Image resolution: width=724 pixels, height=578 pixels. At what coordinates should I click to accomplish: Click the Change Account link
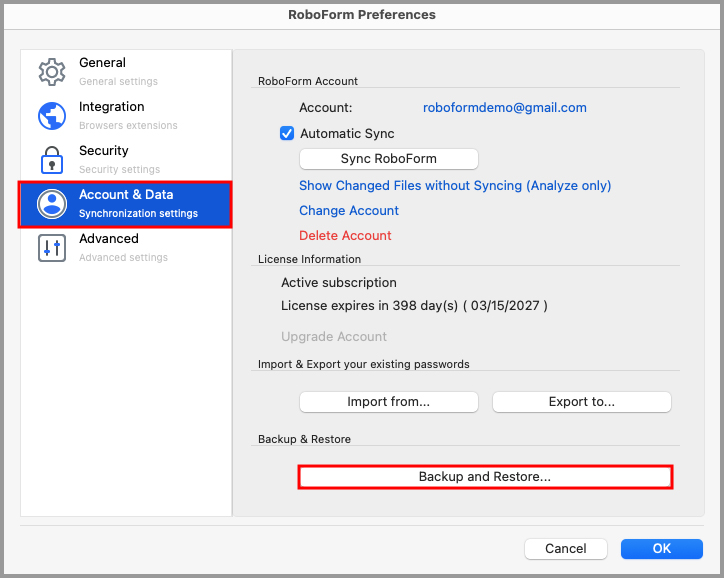click(349, 210)
